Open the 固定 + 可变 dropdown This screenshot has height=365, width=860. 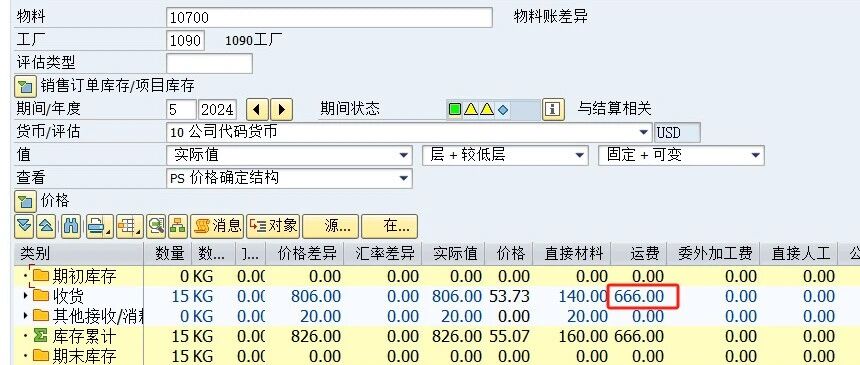pos(756,155)
